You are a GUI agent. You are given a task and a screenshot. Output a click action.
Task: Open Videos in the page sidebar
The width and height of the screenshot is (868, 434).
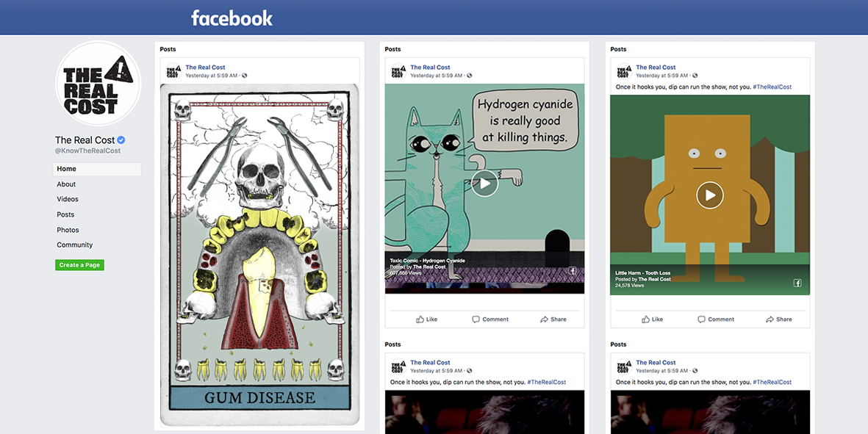[x=68, y=199]
